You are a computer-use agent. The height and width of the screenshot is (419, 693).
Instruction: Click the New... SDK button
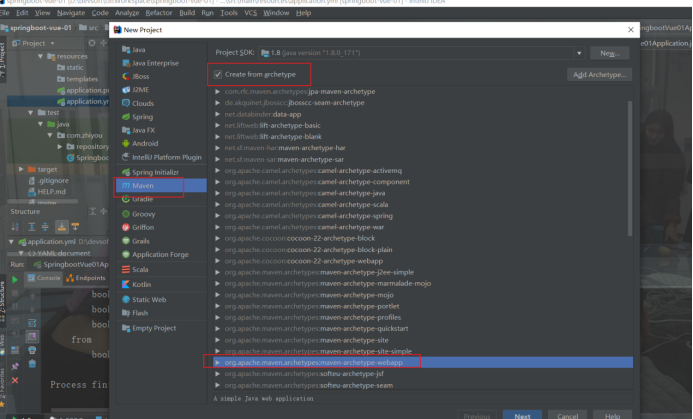[x=609, y=53]
